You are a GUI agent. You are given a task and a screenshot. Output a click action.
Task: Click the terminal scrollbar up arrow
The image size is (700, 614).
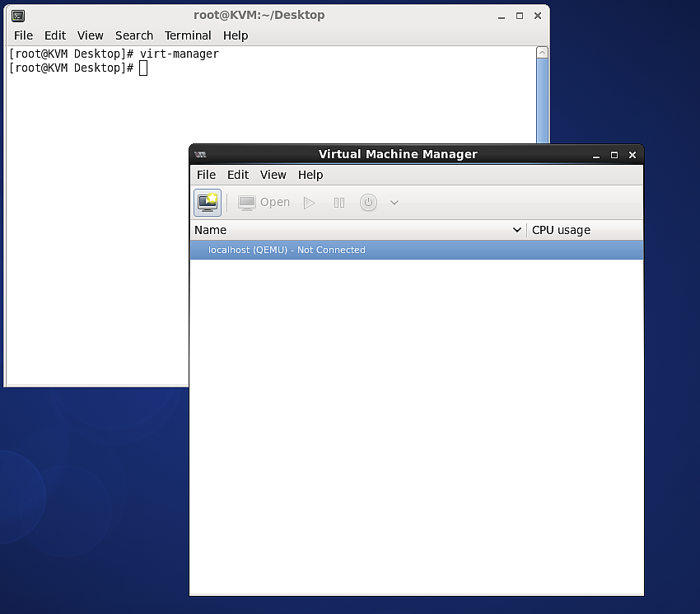coord(542,53)
